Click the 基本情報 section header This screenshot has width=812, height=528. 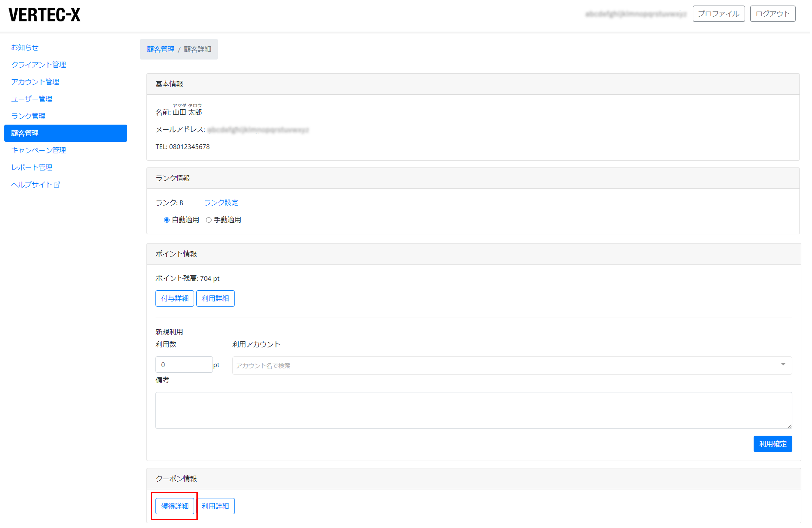473,84
